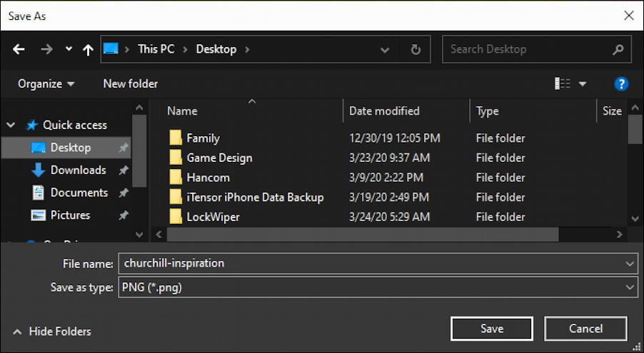Click the Up one level arrow
This screenshot has width=644, height=353.
(88, 50)
